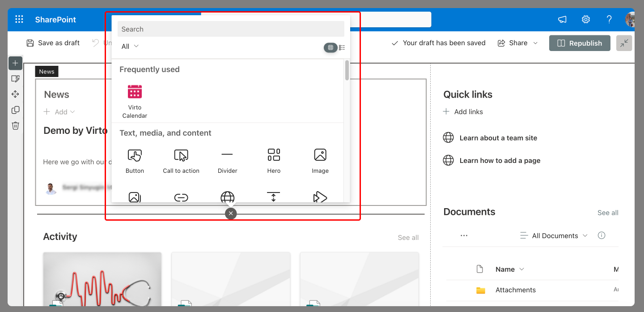Click the SharePoint title in header
Screen dimensions: 644x312
(55, 20)
